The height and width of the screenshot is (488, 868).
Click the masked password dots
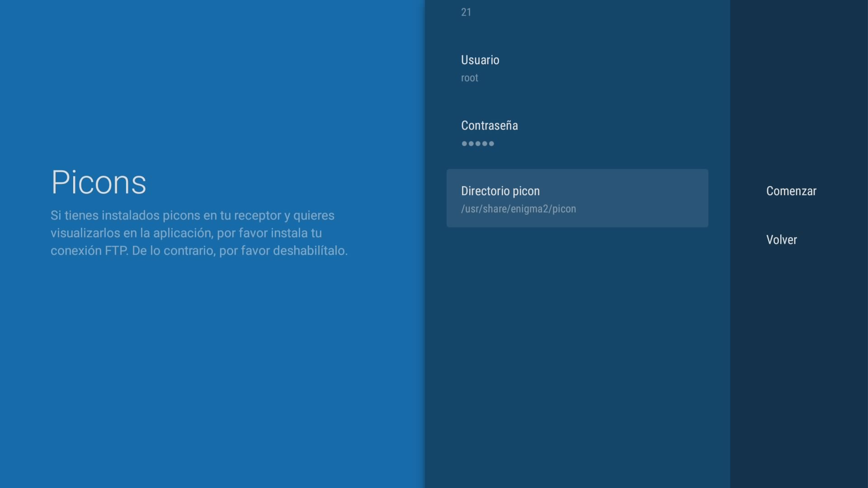[477, 144]
